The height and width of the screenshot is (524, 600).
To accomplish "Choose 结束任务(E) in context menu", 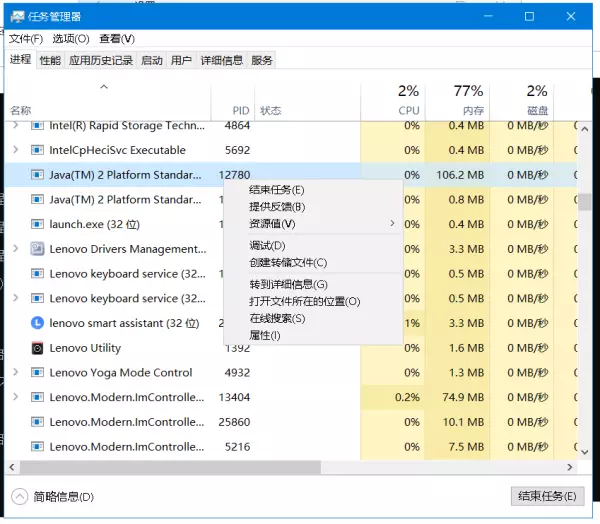I will pos(313,190).
